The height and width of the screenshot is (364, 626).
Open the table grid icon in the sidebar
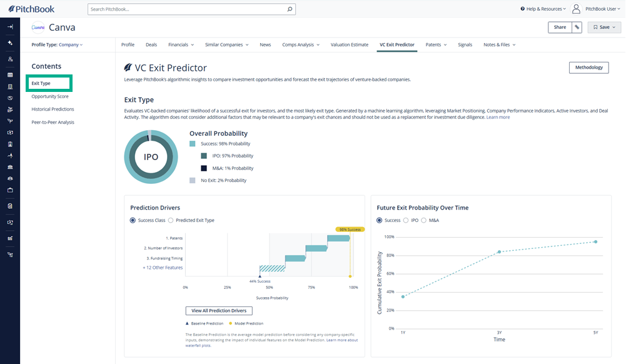click(x=10, y=75)
